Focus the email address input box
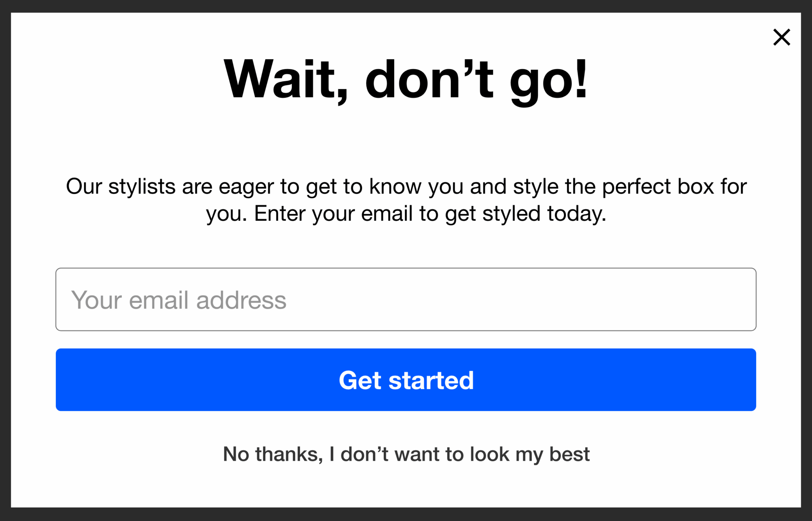Viewport: 812px width, 521px height. click(x=406, y=299)
